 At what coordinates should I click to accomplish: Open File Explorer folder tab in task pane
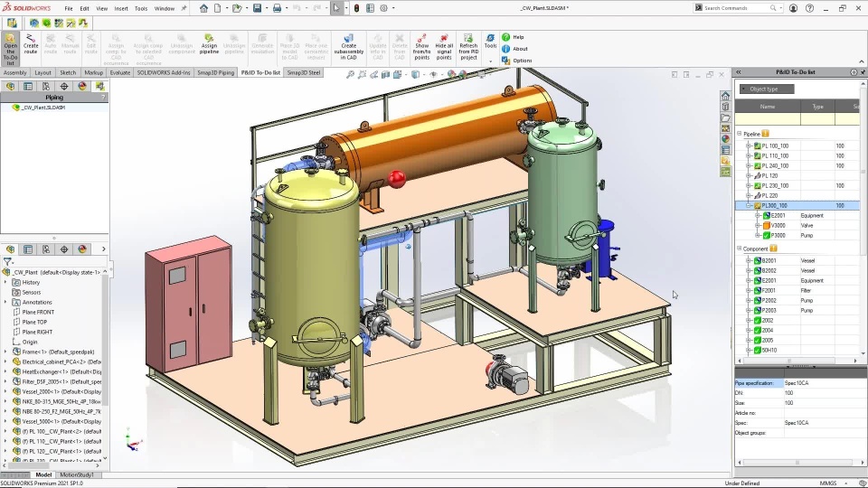(x=725, y=117)
